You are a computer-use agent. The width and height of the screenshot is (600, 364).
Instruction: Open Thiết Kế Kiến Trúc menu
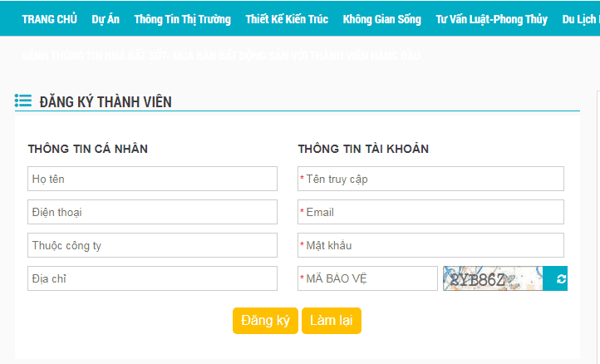287,19
